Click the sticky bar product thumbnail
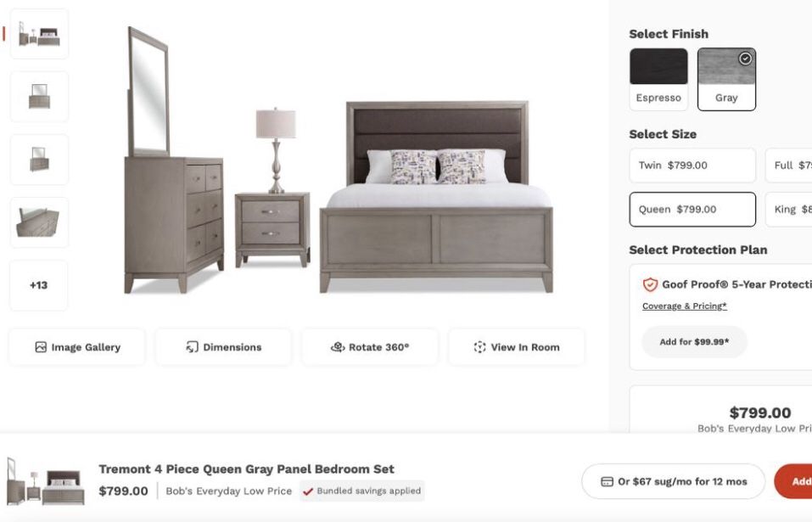Viewport: 812px width, 522px height. [45, 481]
